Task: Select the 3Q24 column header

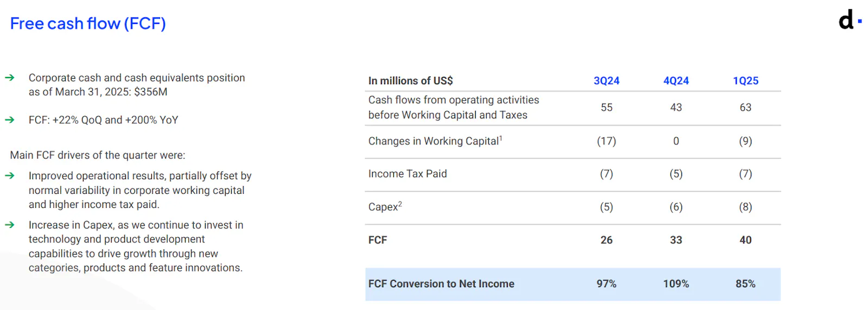Action: coord(607,80)
